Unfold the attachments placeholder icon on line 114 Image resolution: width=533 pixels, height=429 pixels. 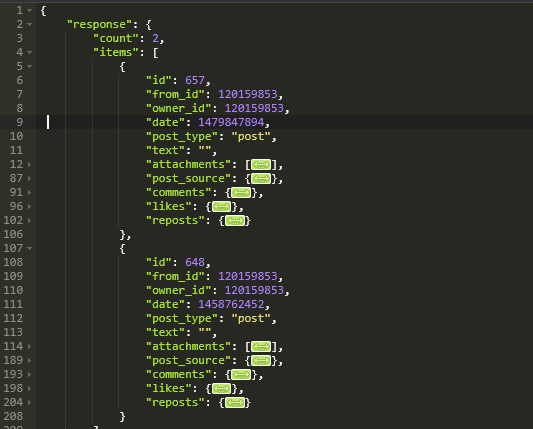coord(261,347)
